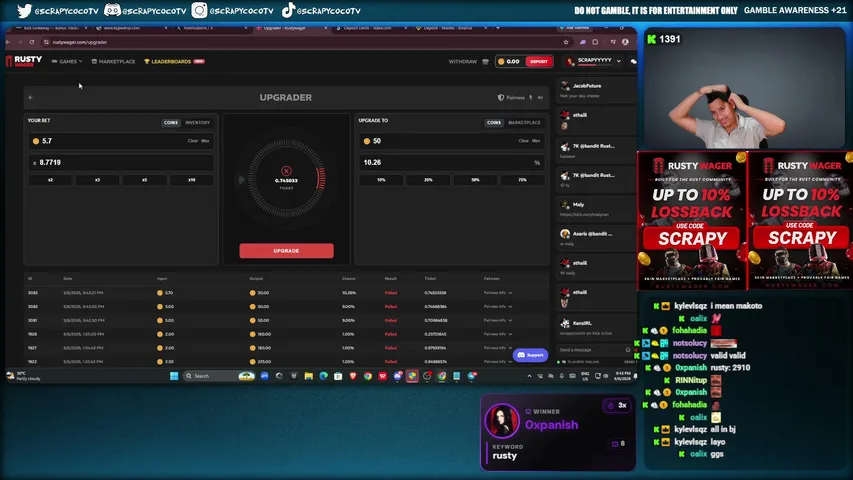
Task: Click the browser address bar URL
Action: [80, 42]
